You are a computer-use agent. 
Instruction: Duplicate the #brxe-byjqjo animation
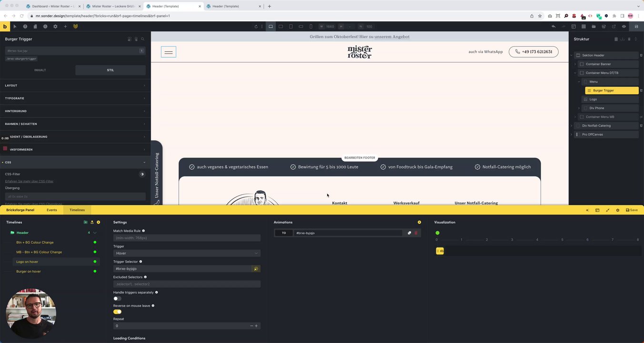coord(409,233)
